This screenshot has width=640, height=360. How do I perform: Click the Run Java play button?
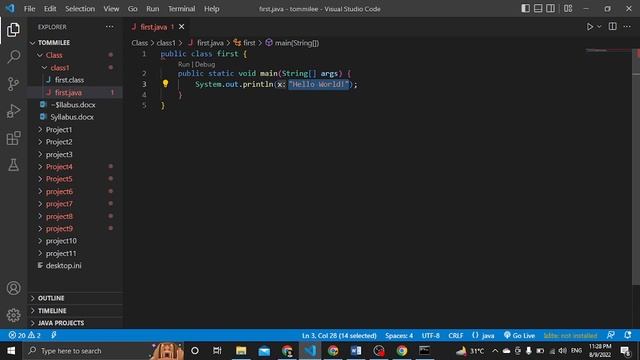tap(590, 27)
